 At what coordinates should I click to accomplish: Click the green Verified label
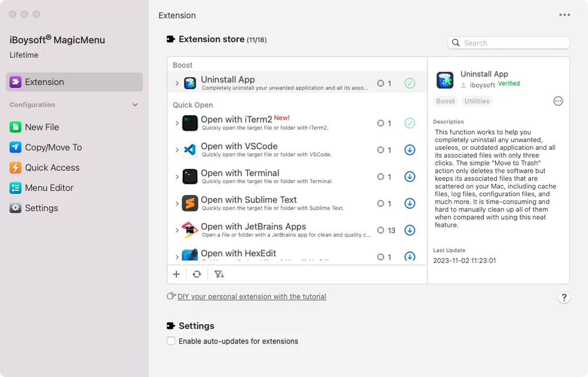[509, 83]
